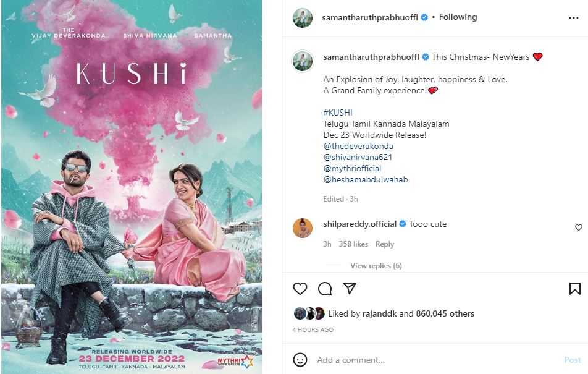This screenshot has height=374, width=588.
Task: Open @heshamabdulwahab profile link
Action: 366,179
